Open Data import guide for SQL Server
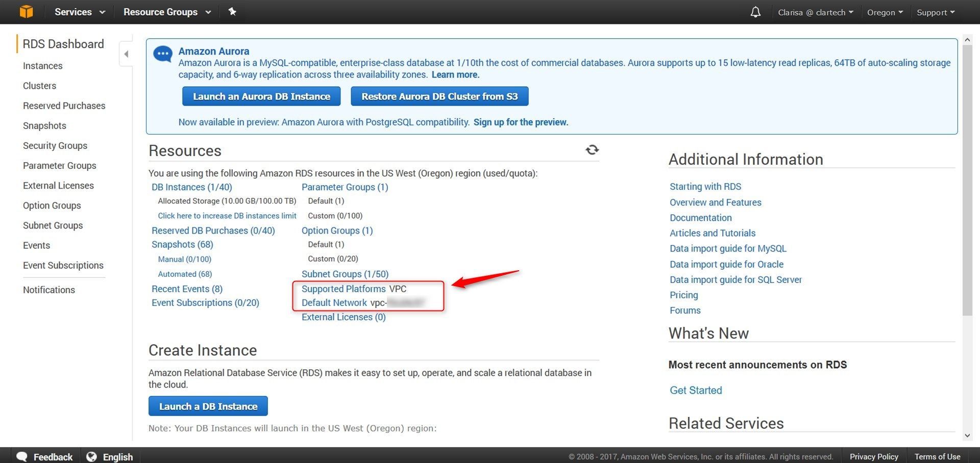The image size is (980, 463). coord(736,279)
